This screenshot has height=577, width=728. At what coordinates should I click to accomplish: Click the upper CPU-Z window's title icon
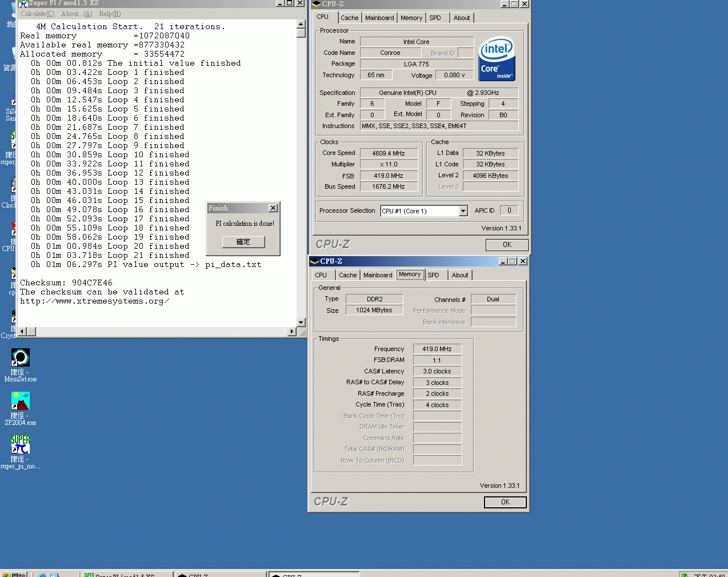coord(316,3)
